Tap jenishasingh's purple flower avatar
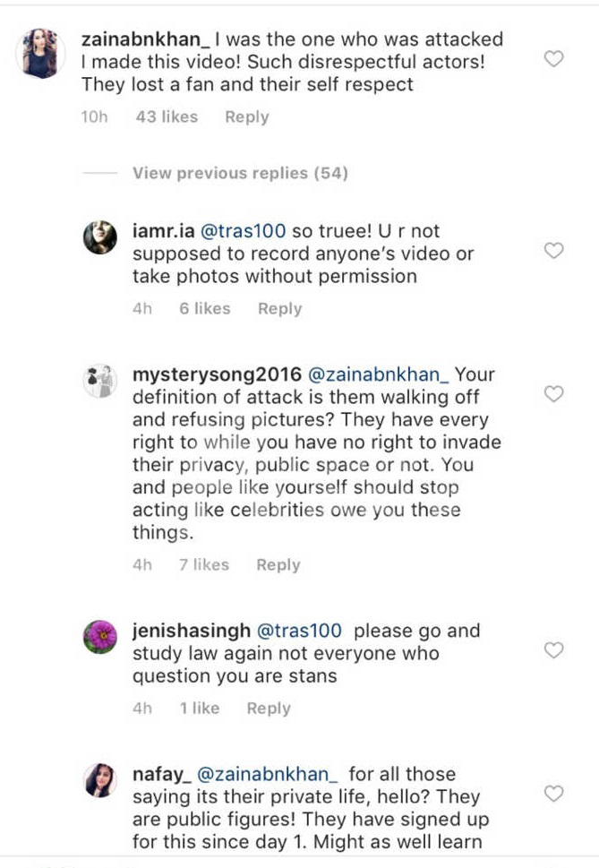599x868 pixels. pyautogui.click(x=99, y=637)
